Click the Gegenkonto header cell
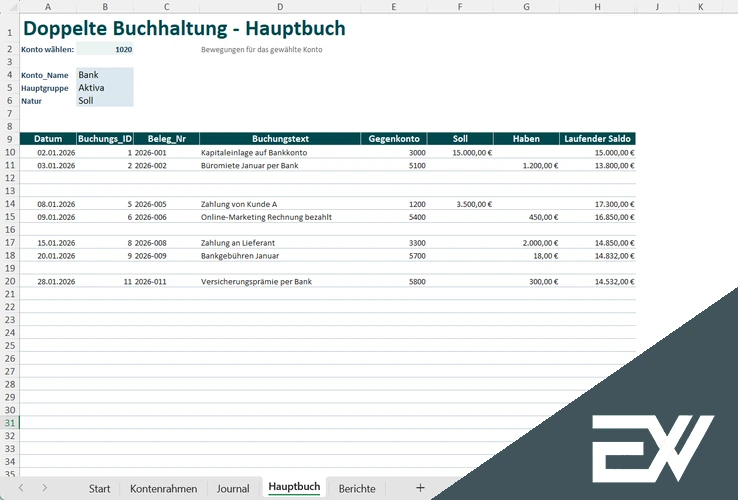The height and width of the screenshot is (500, 738). [394, 139]
